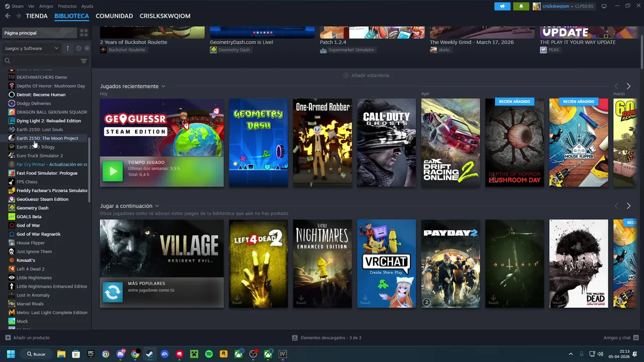Toggle ready-to-play filter icon

[x=87, y=48]
